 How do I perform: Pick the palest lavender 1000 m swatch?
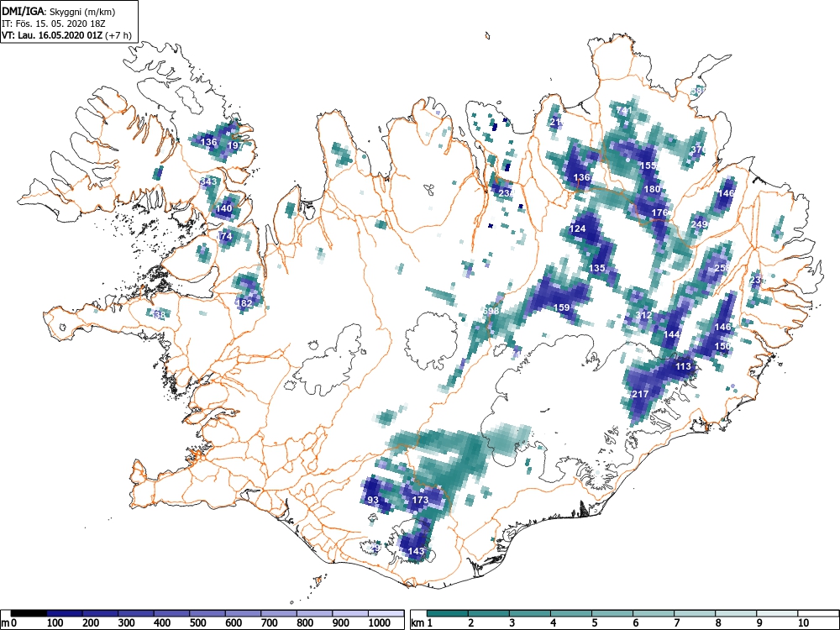click(x=386, y=613)
